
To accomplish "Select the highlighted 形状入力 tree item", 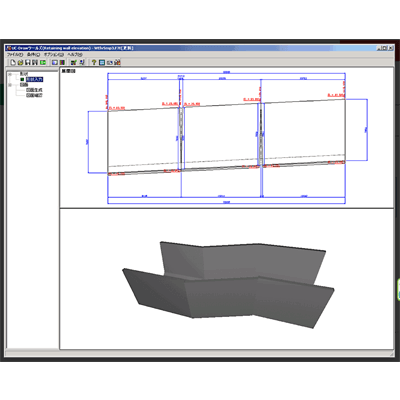I will 34,79.
